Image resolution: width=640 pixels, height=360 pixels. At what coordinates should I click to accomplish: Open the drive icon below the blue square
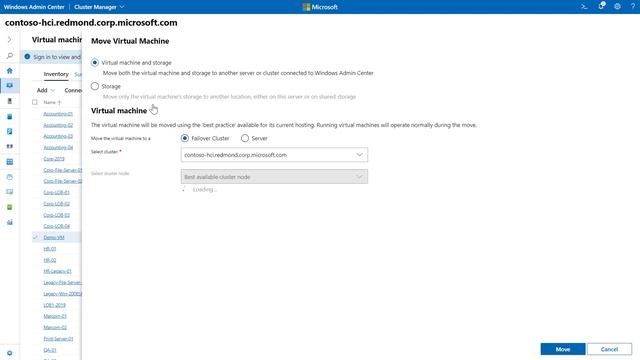[10, 131]
